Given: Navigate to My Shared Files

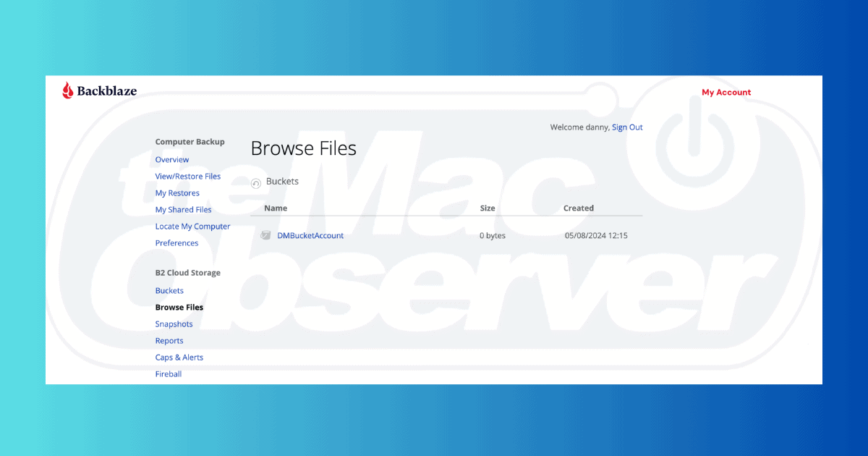Looking at the screenshot, I should [184, 210].
